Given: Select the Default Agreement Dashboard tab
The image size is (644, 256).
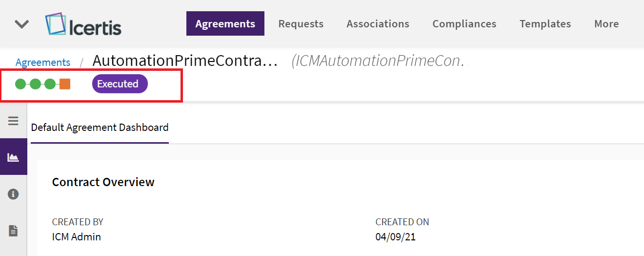Looking at the screenshot, I should point(100,128).
